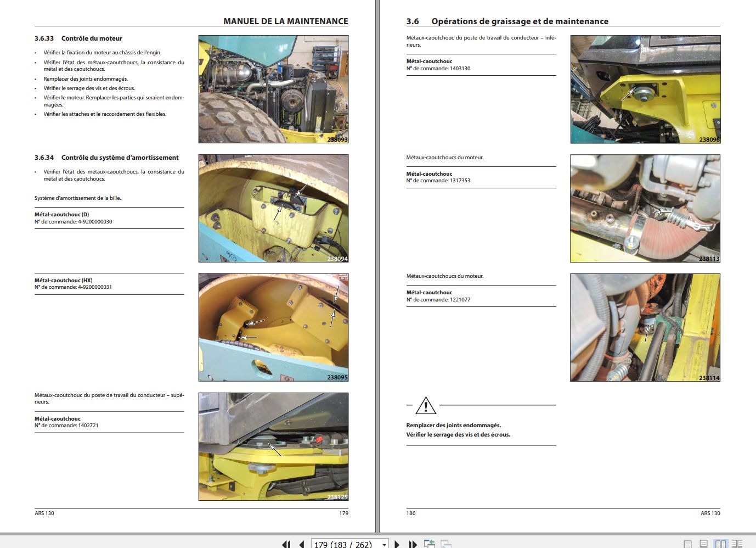This screenshot has height=548, width=756.
Task: Go back to the previous view
Action: coord(430,544)
